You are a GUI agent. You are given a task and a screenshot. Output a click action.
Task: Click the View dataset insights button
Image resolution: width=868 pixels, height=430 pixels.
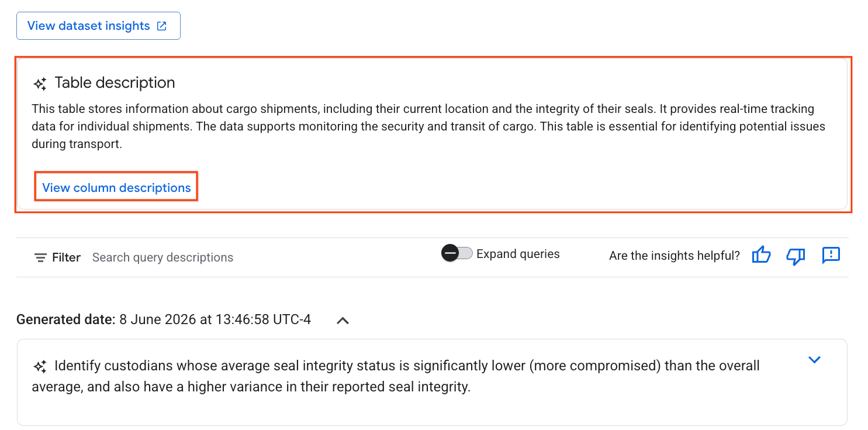point(98,26)
